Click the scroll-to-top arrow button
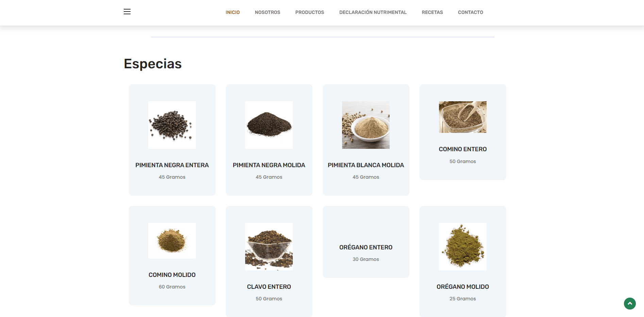 coord(629,303)
